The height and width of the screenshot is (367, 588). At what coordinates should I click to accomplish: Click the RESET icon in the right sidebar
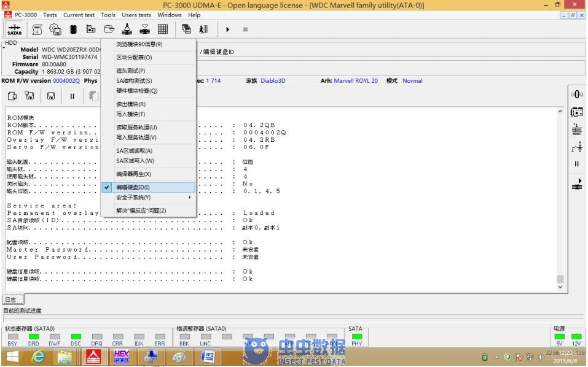[x=577, y=129]
